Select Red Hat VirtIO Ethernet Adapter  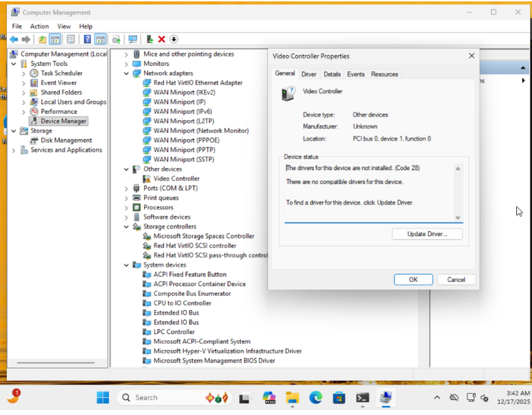[198, 83]
